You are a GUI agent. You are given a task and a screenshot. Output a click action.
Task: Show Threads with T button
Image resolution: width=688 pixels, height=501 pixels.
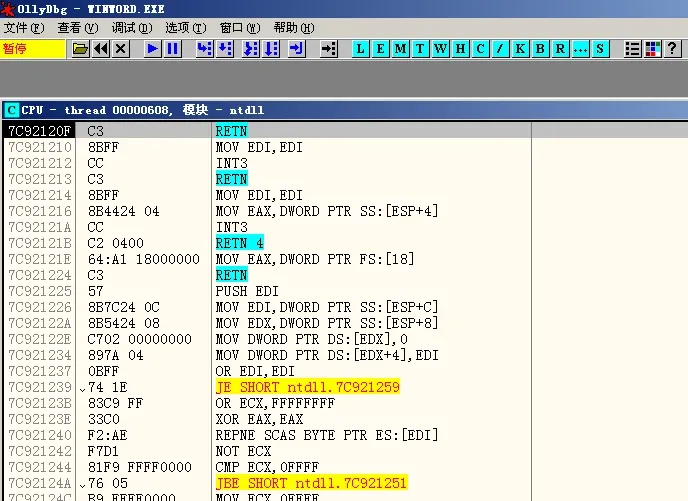[x=420, y=49]
